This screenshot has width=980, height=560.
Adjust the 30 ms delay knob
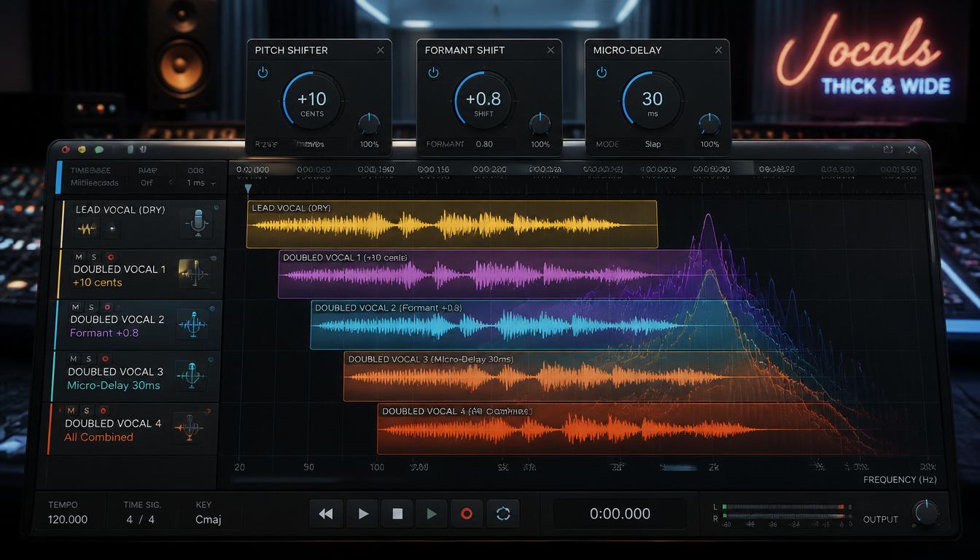click(x=652, y=102)
